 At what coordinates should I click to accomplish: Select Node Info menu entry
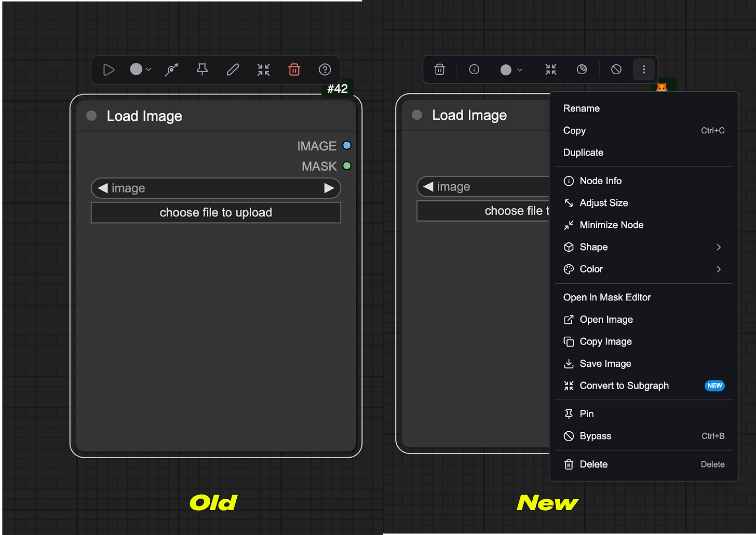tap(644, 181)
